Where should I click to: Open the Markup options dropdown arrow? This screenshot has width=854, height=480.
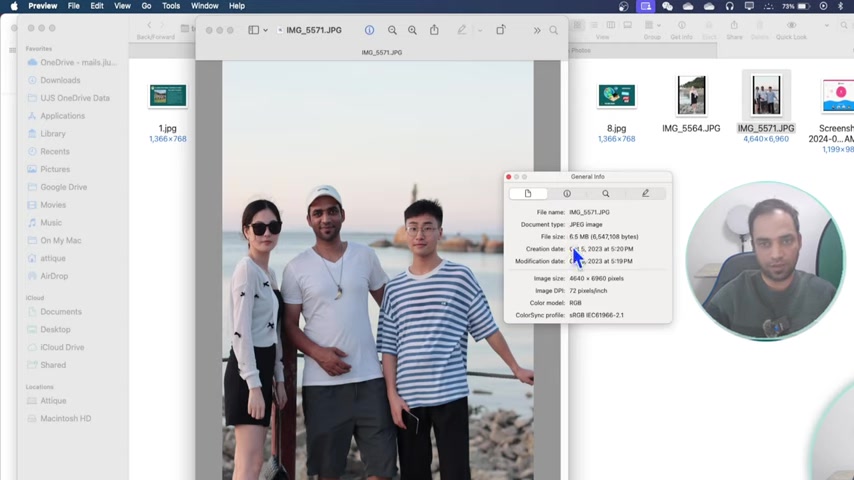(480, 31)
